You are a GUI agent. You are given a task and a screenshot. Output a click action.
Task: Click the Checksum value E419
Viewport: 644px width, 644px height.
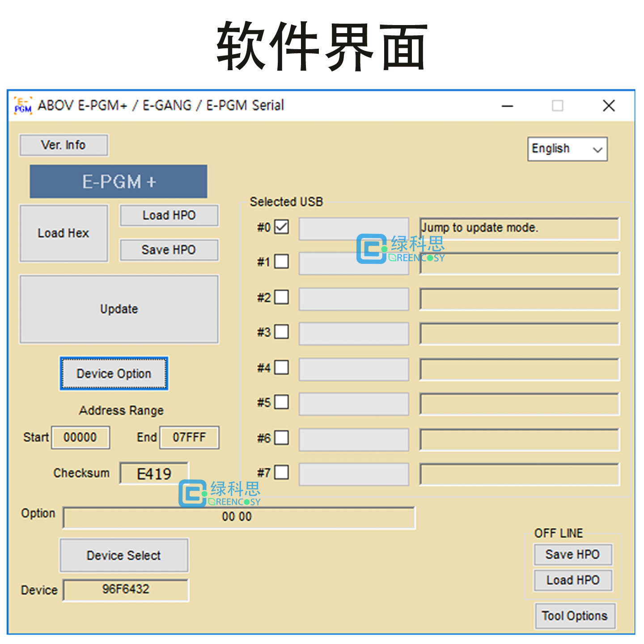click(154, 474)
